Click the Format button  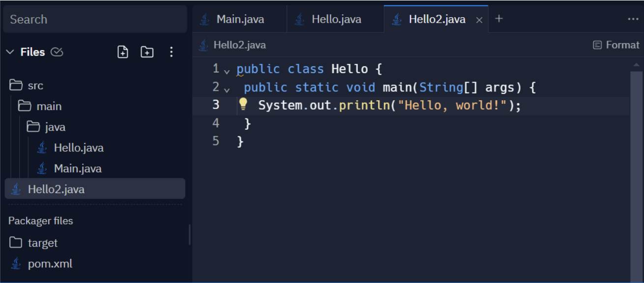[x=616, y=44]
